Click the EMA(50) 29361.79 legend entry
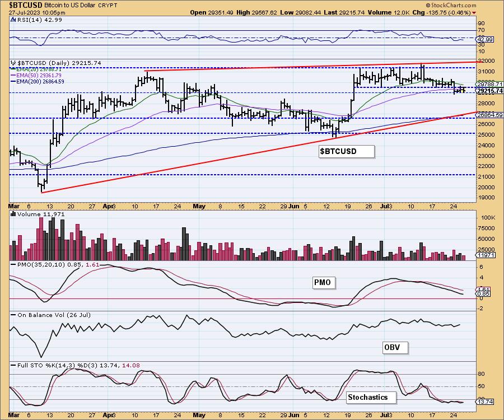 coord(36,75)
